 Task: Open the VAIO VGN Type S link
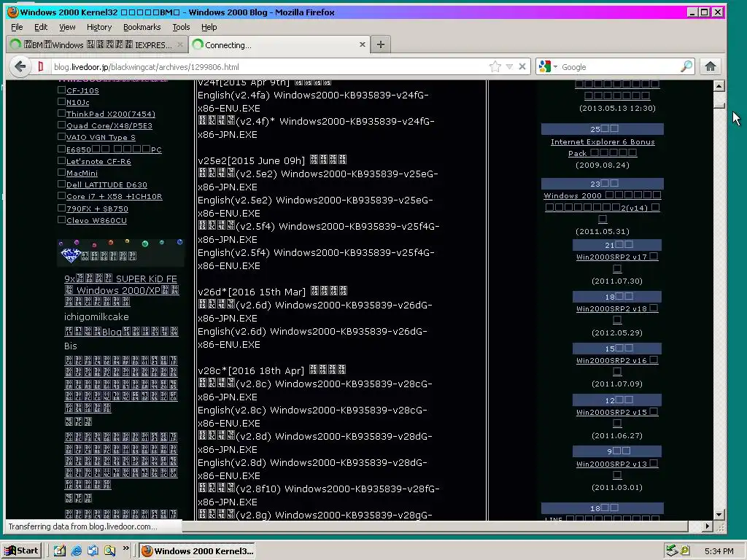tap(101, 137)
